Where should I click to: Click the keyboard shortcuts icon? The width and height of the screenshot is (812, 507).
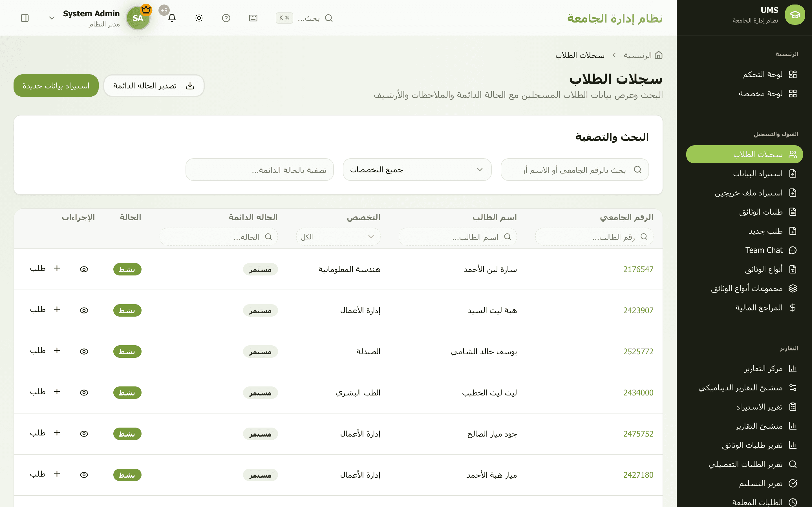(x=253, y=18)
